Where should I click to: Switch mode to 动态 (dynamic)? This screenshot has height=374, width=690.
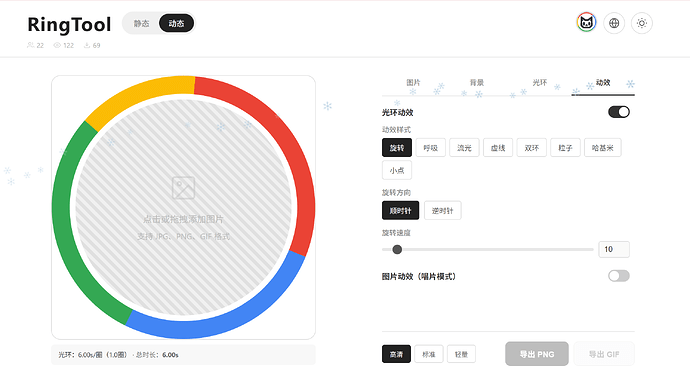click(176, 23)
